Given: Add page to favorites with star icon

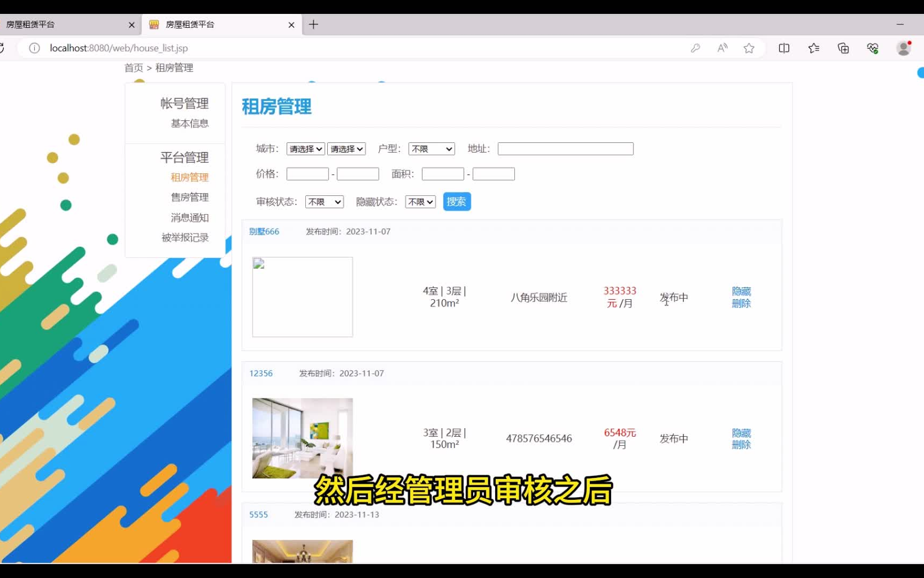Looking at the screenshot, I should [749, 48].
